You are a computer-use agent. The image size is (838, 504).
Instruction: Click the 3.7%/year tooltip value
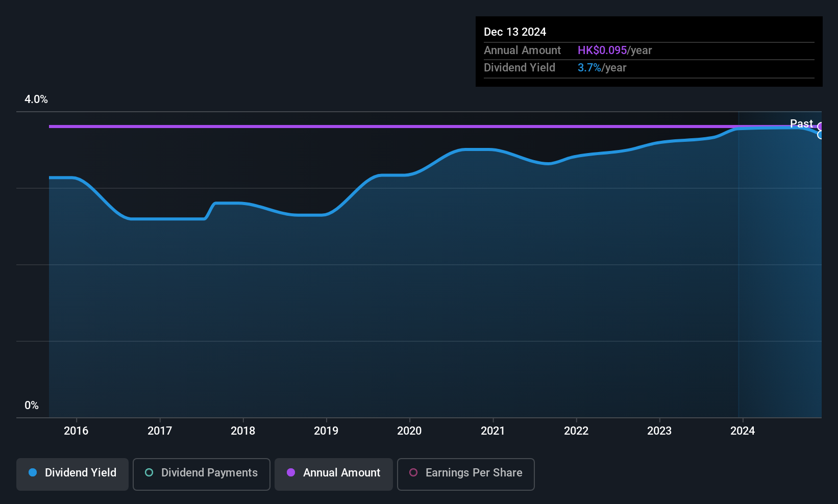pyautogui.click(x=602, y=68)
